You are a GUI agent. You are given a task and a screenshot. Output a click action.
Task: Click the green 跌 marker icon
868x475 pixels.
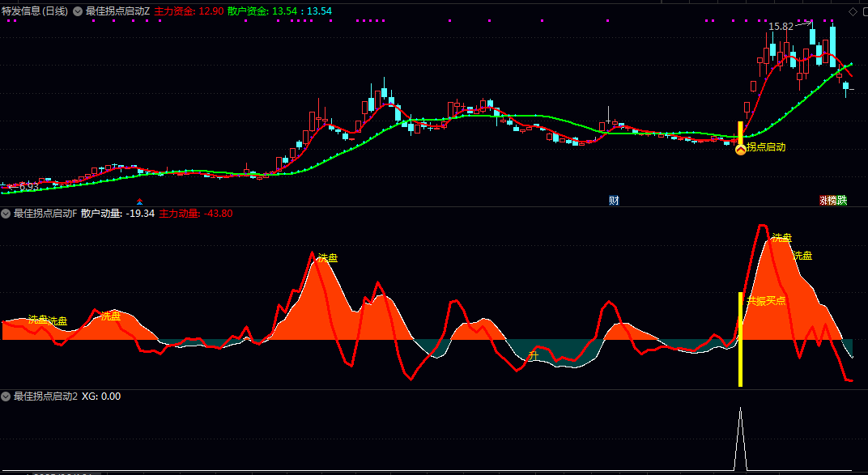[842, 200]
